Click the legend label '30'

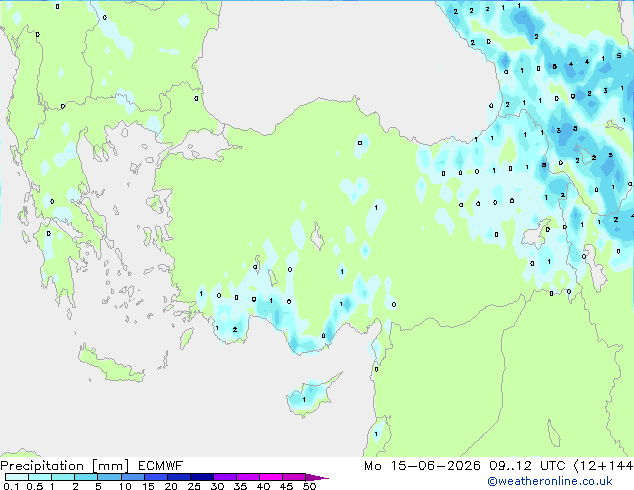[x=217, y=486]
